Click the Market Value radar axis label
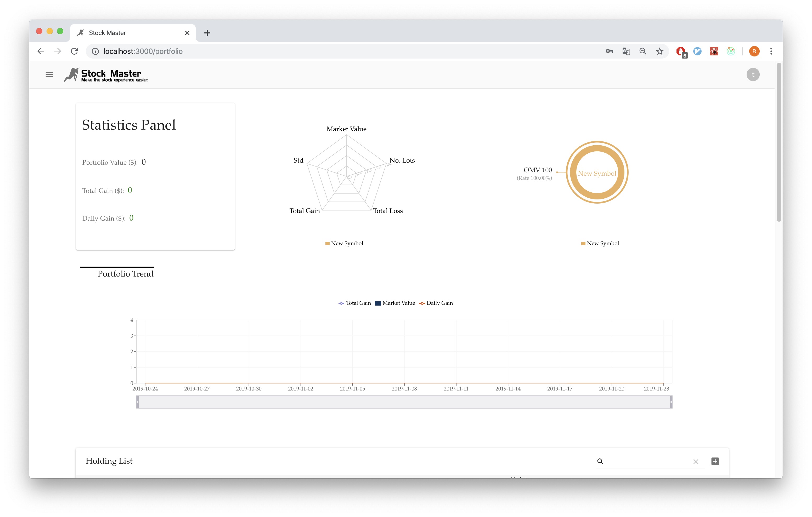 (346, 129)
